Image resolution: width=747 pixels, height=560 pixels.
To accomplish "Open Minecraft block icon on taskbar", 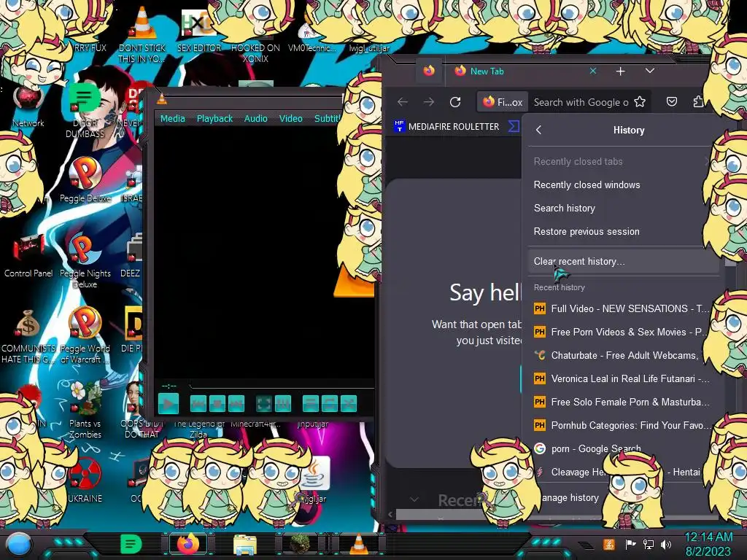I will 300,544.
